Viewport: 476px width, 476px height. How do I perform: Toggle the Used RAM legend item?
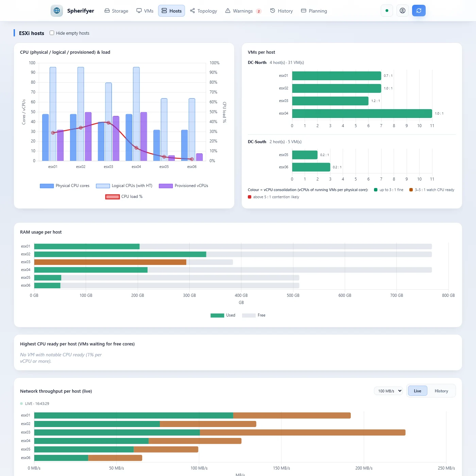[x=223, y=315]
